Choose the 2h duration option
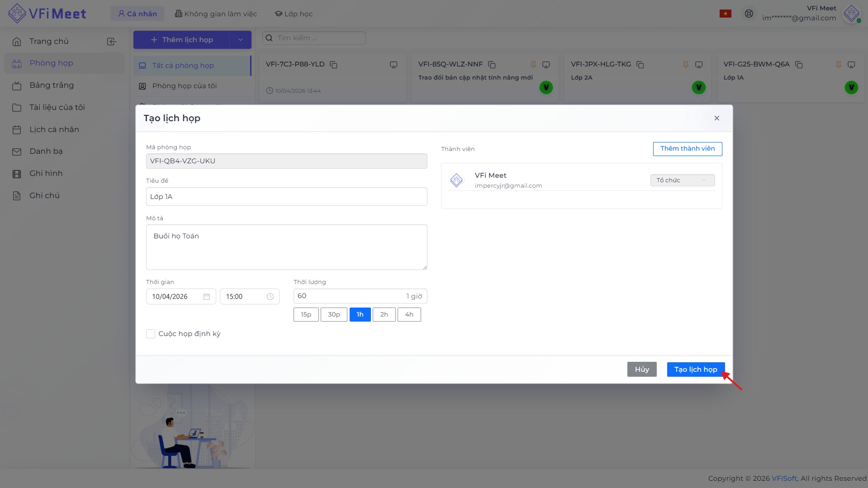Screen dimensions: 868x488 coord(384,314)
